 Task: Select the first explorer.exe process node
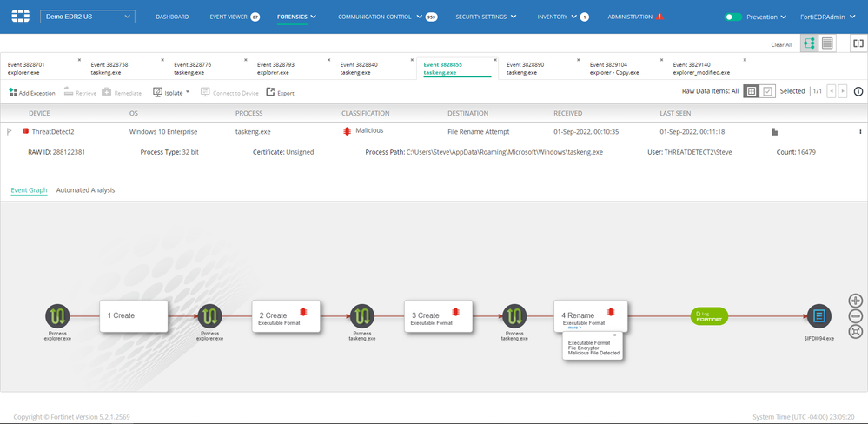tap(57, 316)
